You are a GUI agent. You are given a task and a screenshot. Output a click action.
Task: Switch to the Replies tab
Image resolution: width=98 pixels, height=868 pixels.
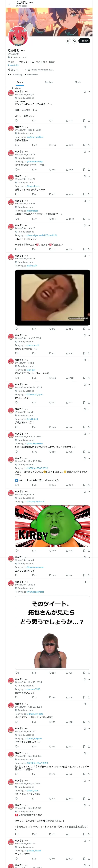point(49,82)
